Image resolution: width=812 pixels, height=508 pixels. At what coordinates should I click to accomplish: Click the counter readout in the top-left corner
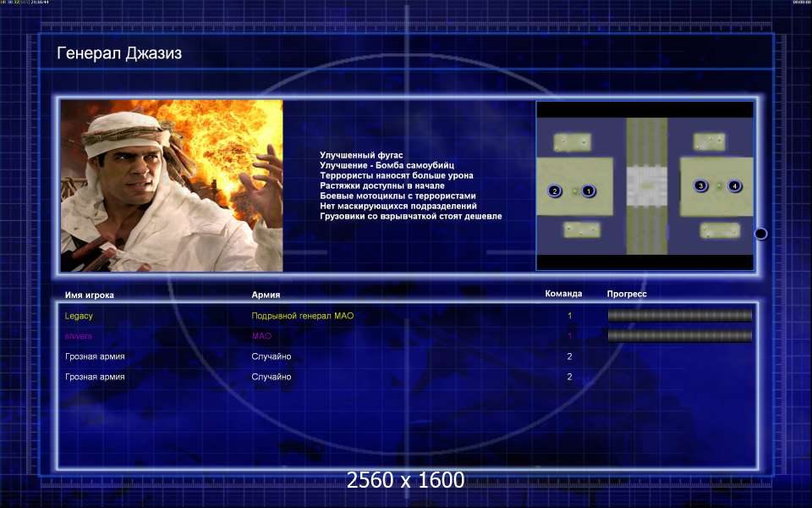(25, 2)
